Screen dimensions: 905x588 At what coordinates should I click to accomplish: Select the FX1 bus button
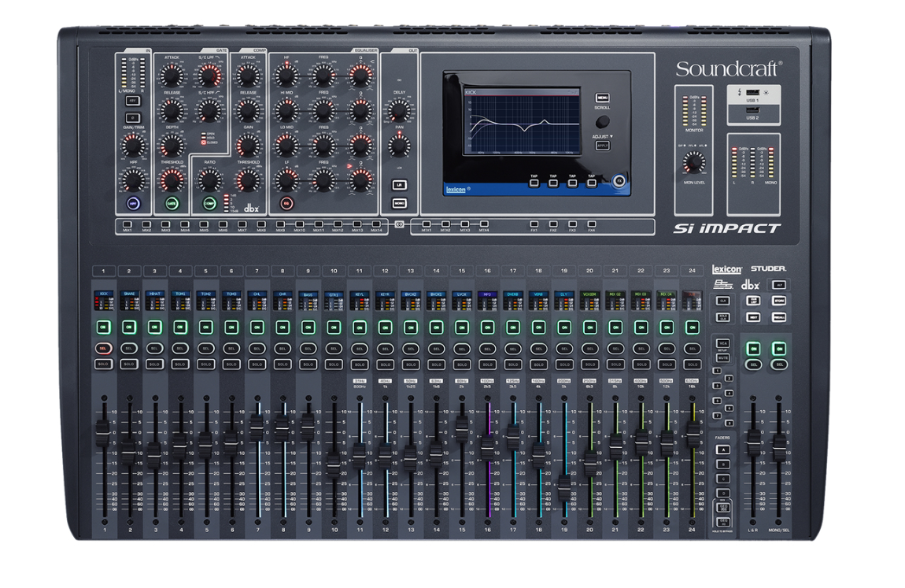[534, 224]
